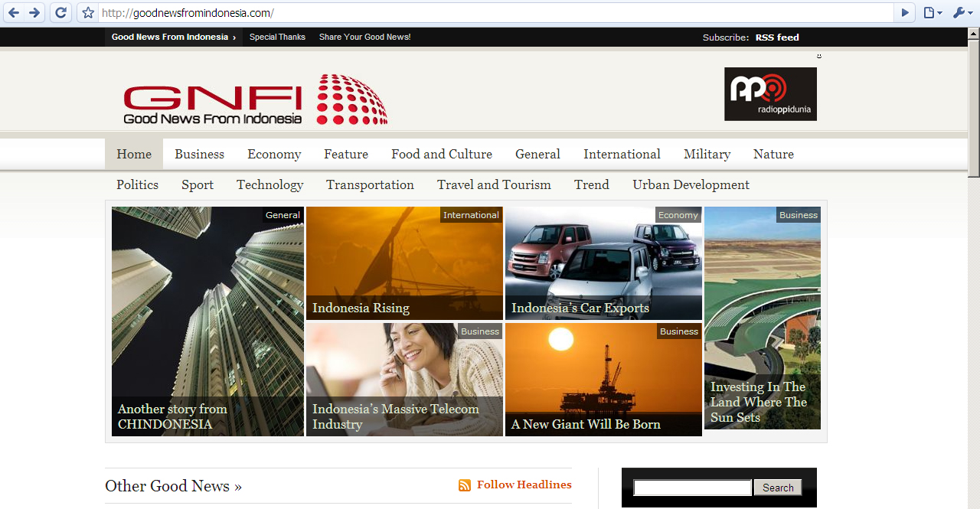This screenshot has height=509, width=980.
Task: Reload the page with the refresh icon
Action: coord(60,12)
